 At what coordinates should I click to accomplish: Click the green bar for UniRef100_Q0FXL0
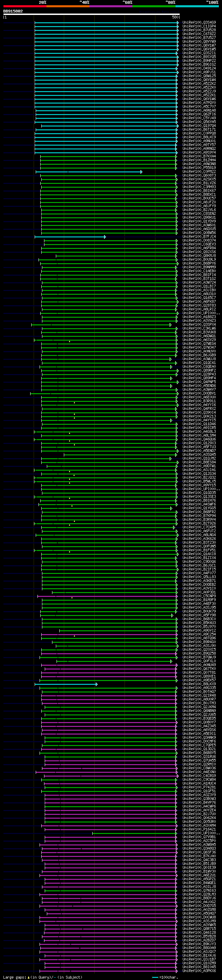(x=114, y=661)
